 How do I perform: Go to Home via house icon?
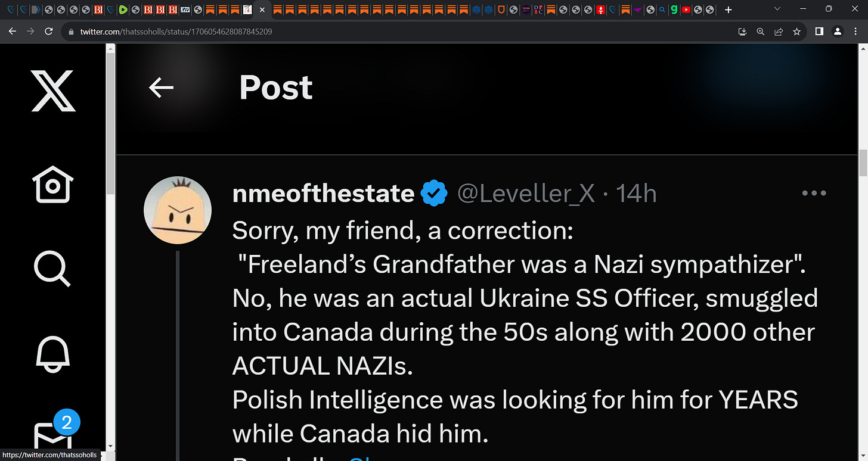53,184
